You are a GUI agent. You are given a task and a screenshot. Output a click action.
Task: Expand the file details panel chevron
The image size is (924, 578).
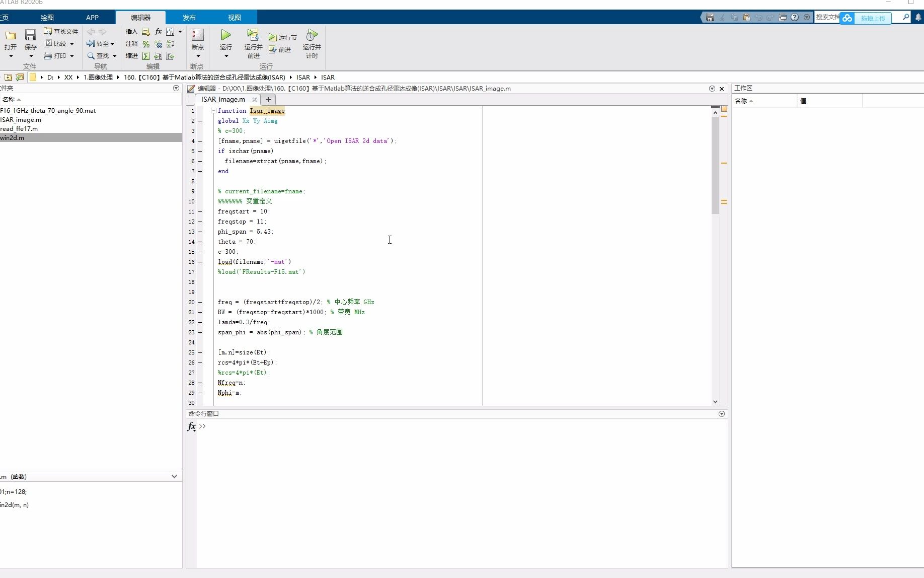coord(174,476)
